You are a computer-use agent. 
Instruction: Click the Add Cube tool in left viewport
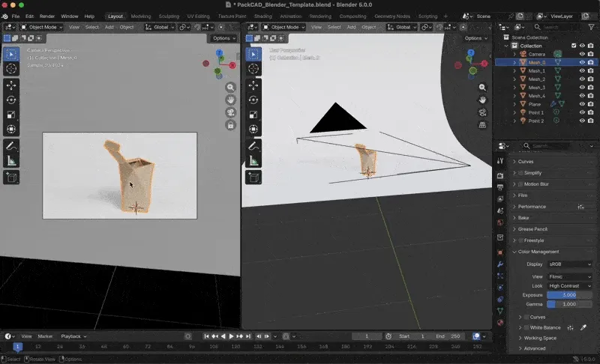[11, 178]
